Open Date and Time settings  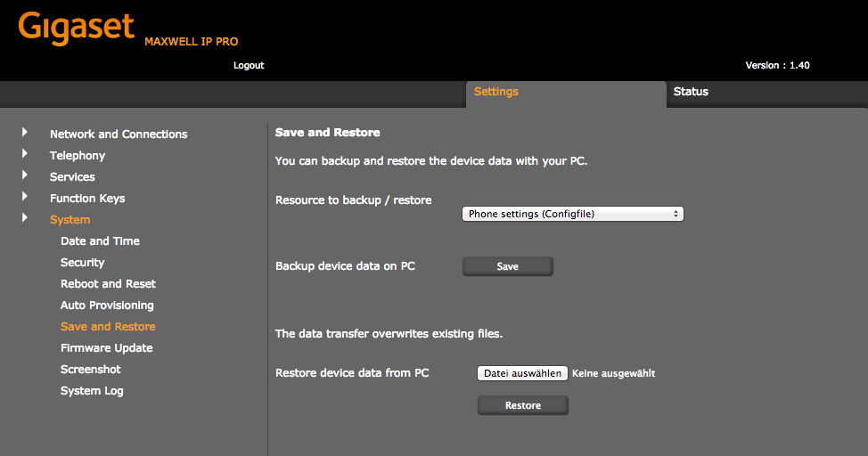[x=100, y=241]
